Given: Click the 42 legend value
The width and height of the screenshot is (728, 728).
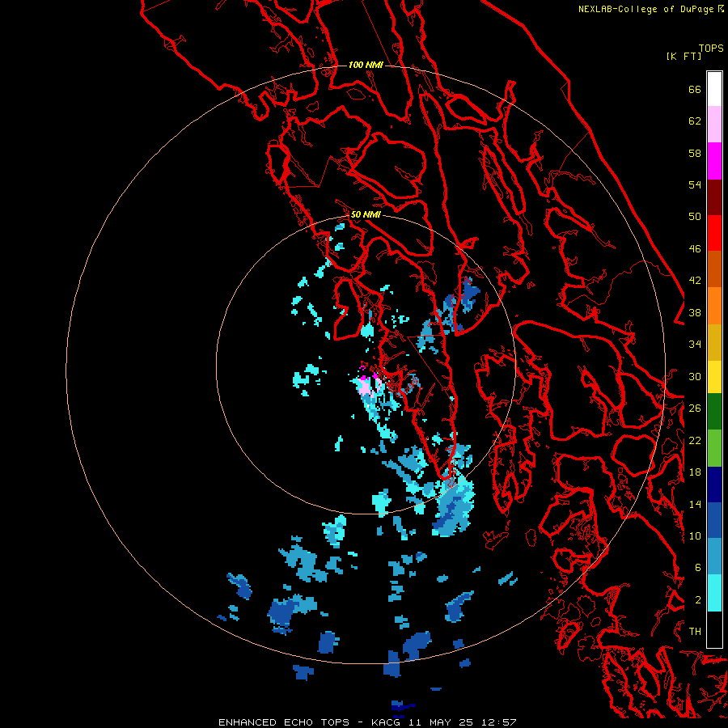Looking at the screenshot, I should coord(695,281).
